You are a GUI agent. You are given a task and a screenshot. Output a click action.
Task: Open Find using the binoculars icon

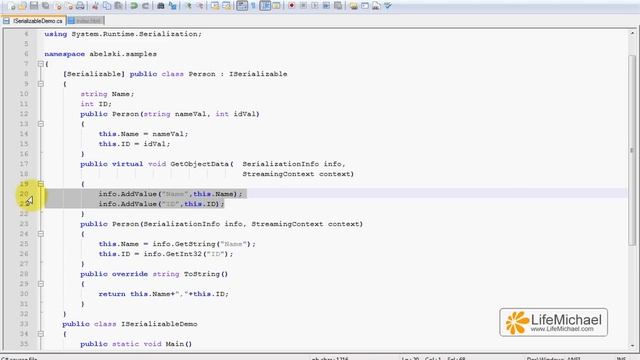click(x=161, y=6)
